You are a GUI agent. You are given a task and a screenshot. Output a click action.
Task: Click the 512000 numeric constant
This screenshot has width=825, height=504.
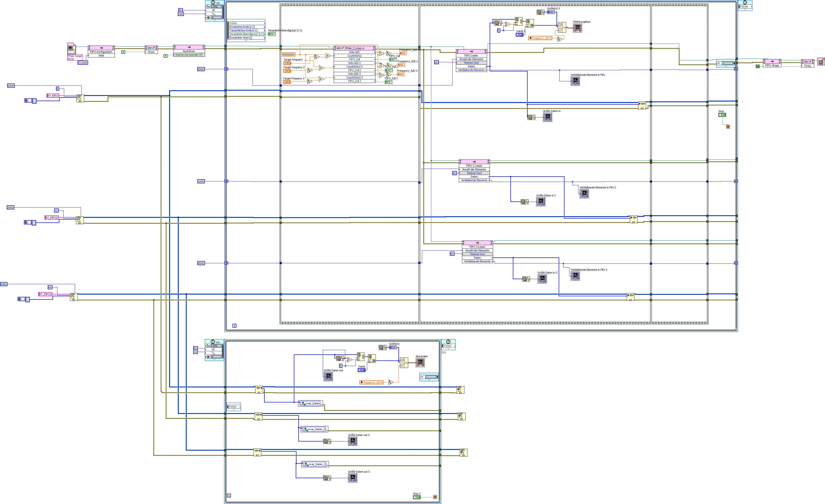click(83, 63)
